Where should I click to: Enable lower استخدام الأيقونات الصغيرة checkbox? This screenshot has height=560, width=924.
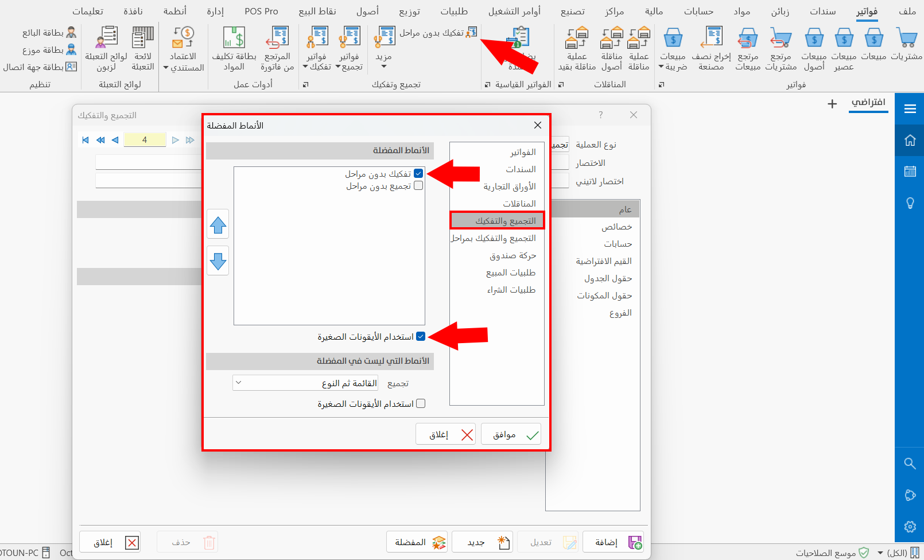[421, 403]
